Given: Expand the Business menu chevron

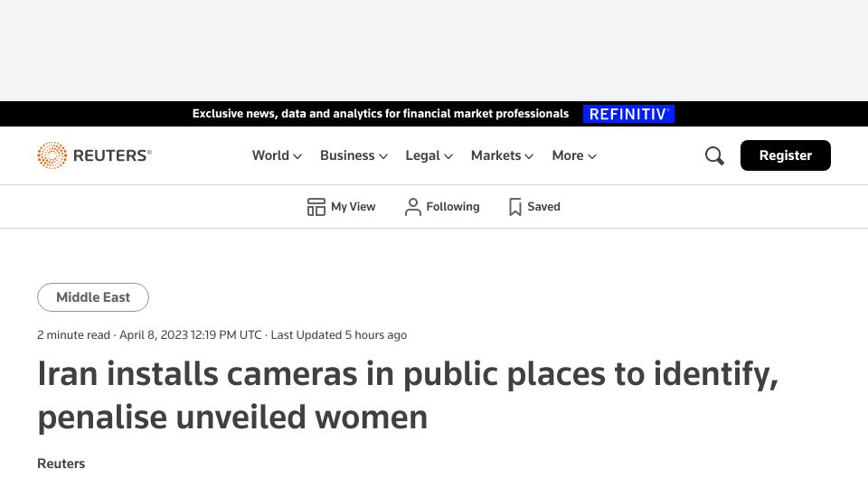Looking at the screenshot, I should (x=383, y=156).
